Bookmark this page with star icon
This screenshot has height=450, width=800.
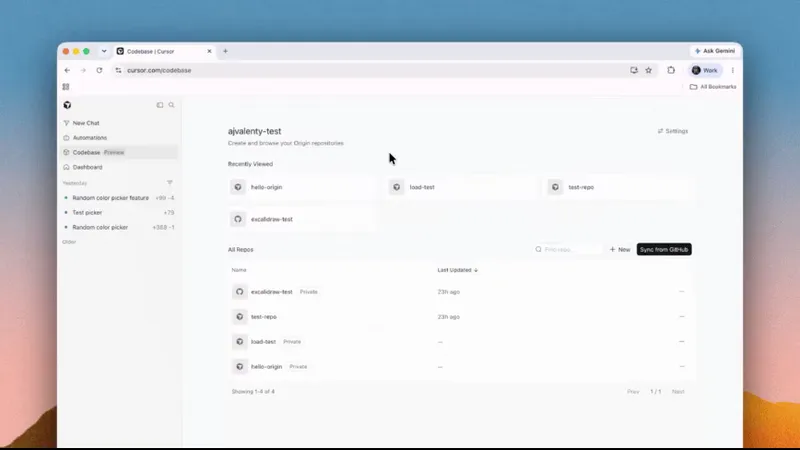[648, 70]
